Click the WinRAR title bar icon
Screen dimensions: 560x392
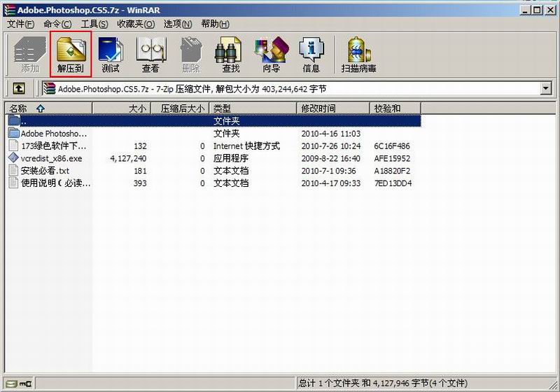pyautogui.click(x=9, y=10)
